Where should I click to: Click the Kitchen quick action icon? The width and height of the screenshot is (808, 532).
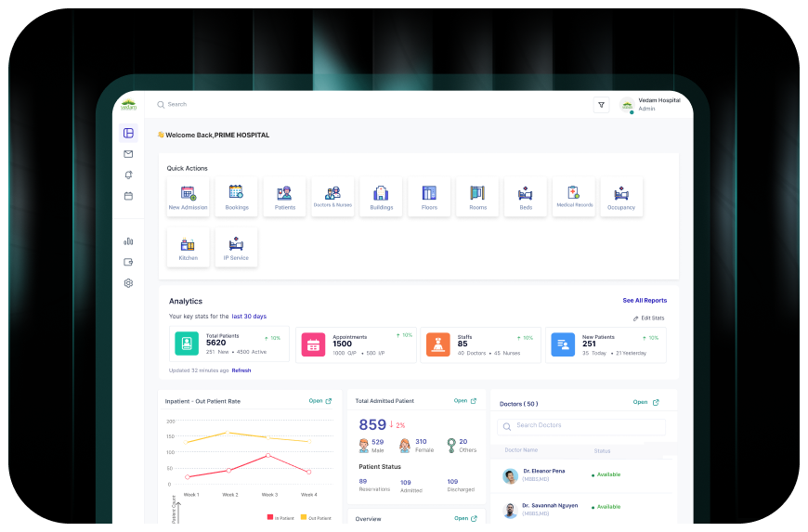(x=188, y=247)
